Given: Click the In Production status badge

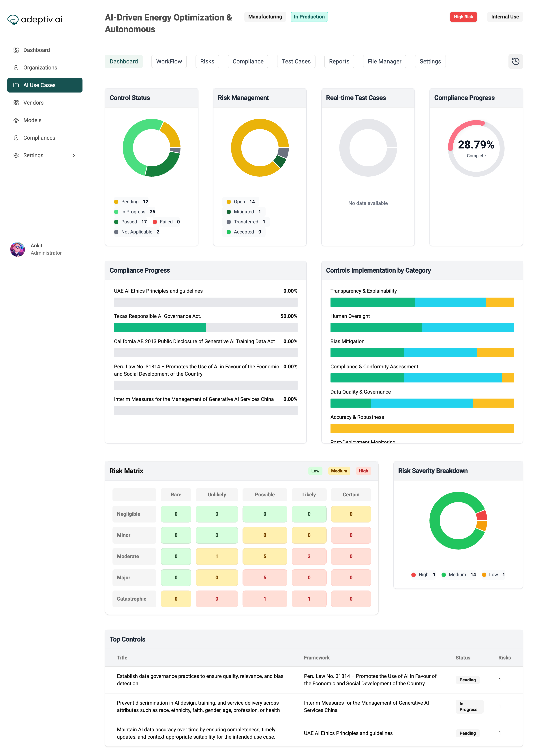Looking at the screenshot, I should 309,16.
